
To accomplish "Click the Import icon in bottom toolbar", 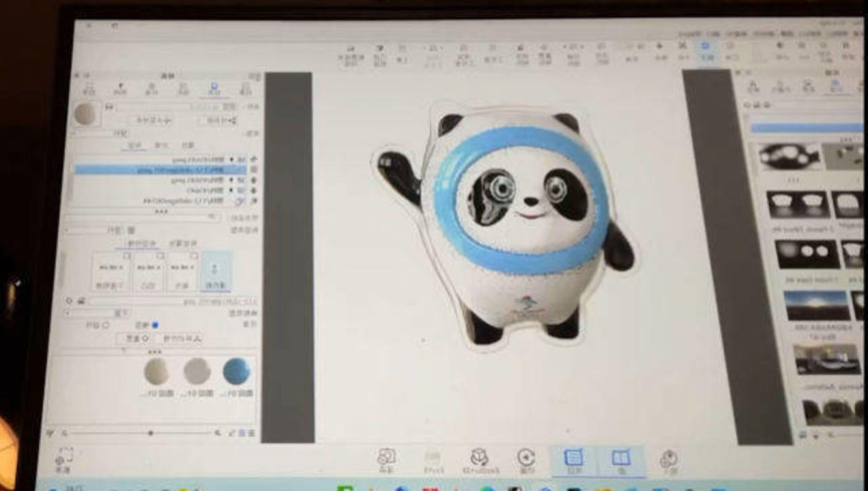I will click(x=668, y=461).
